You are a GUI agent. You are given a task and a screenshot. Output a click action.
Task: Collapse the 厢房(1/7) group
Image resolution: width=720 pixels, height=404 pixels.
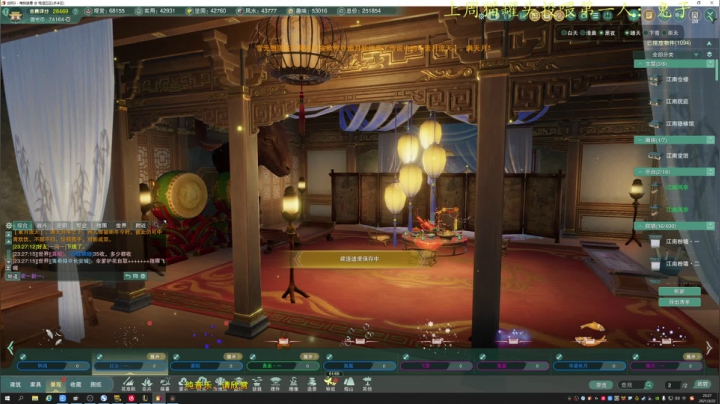coord(640,140)
